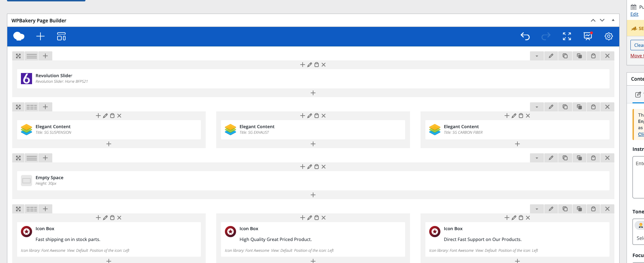
Task: Click the Move to trash link
Action: 637,56
